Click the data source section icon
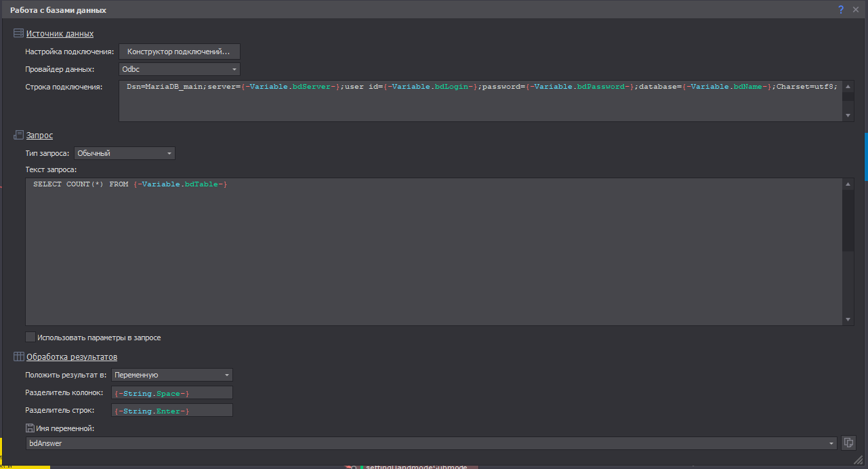868x469 pixels. pyautogui.click(x=18, y=33)
